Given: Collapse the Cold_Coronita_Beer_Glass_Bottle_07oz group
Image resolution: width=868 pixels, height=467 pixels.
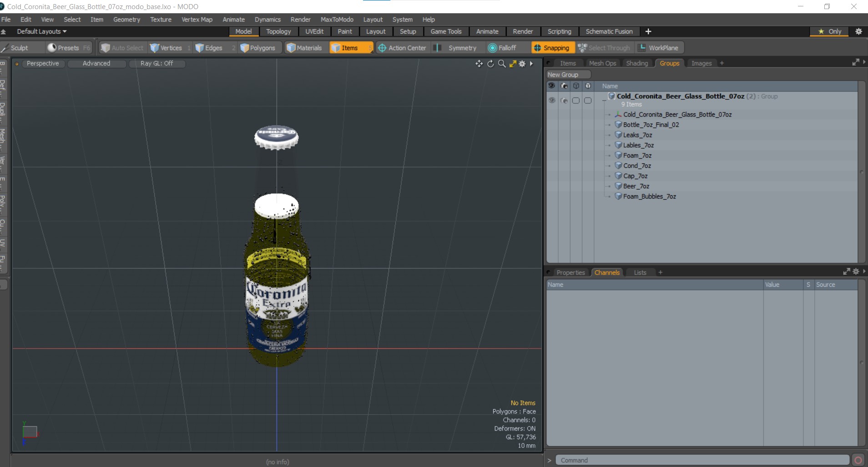Looking at the screenshot, I should [604, 99].
